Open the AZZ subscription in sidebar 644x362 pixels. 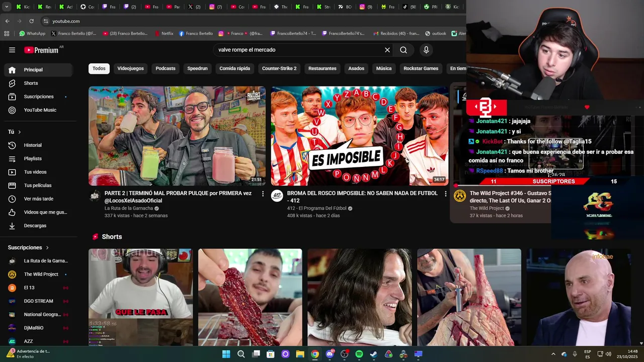pyautogui.click(x=38, y=341)
